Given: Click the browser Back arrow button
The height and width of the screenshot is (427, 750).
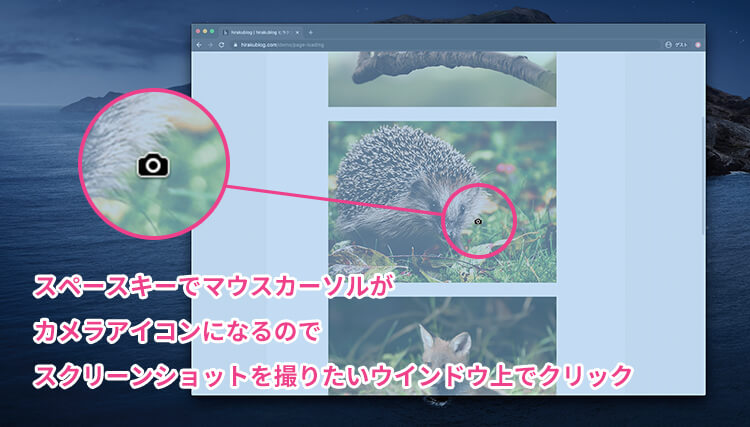Looking at the screenshot, I should coord(199,45).
